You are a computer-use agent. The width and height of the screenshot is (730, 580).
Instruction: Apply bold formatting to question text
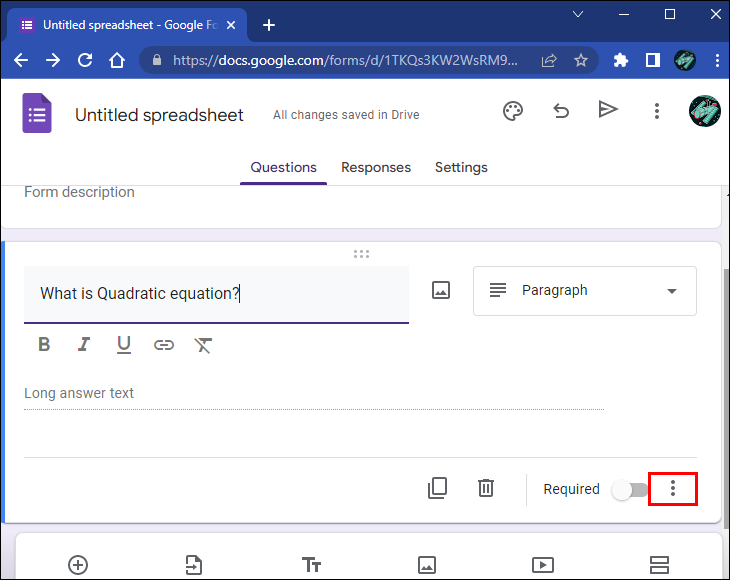click(44, 344)
